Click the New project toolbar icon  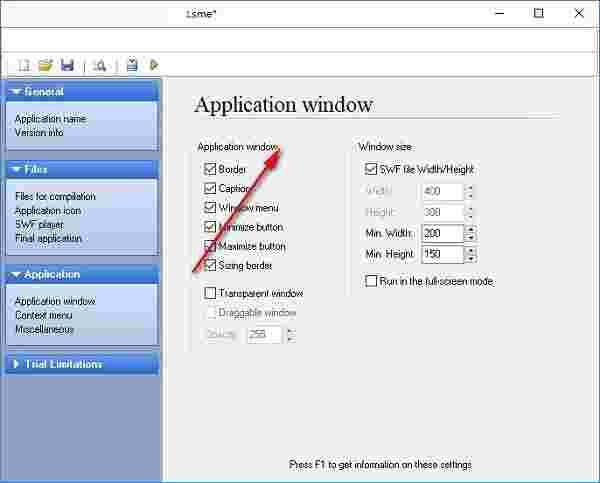point(24,65)
